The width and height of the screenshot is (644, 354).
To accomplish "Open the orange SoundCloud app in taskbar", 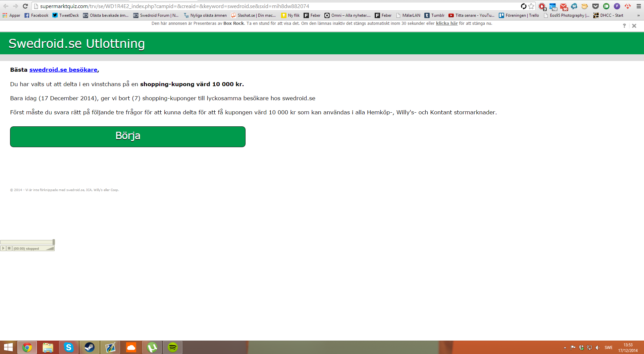I will 131,347.
